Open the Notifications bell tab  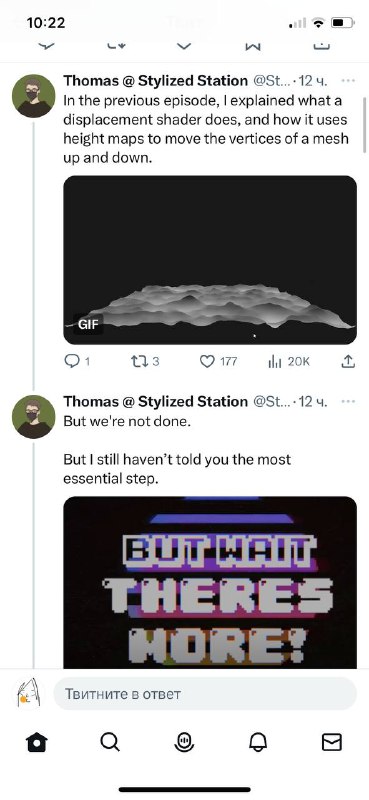point(258,742)
